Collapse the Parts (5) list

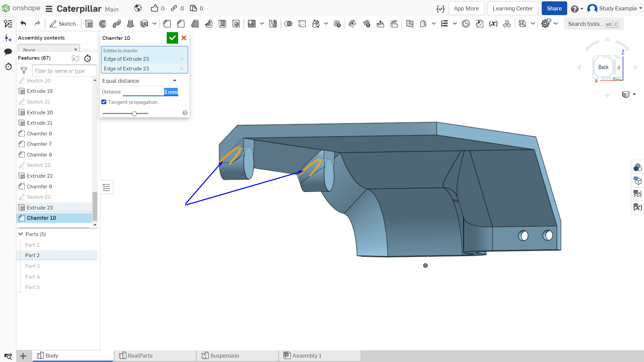click(x=21, y=234)
